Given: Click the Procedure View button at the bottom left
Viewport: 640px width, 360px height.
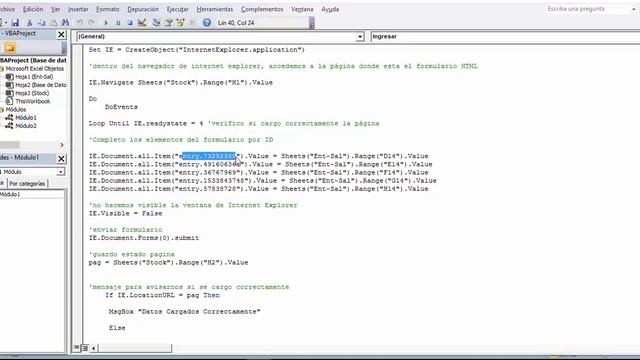Looking at the screenshot, I should (x=76, y=348).
